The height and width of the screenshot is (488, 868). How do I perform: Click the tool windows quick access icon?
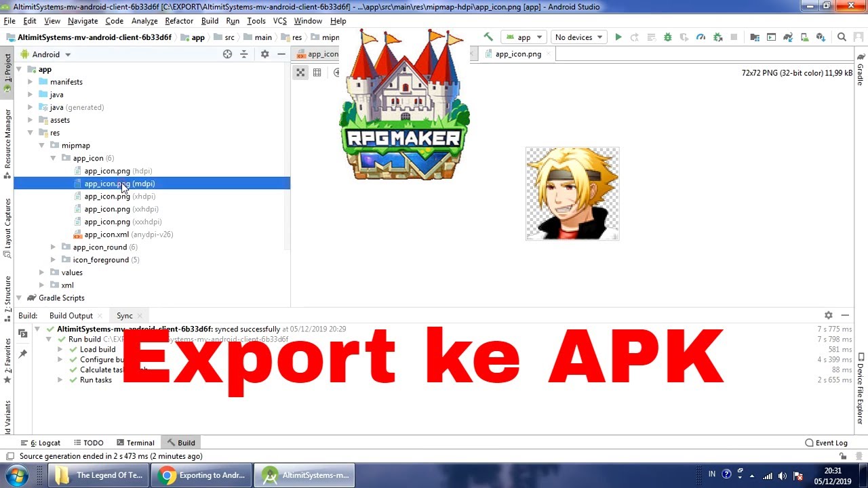tap(9, 456)
